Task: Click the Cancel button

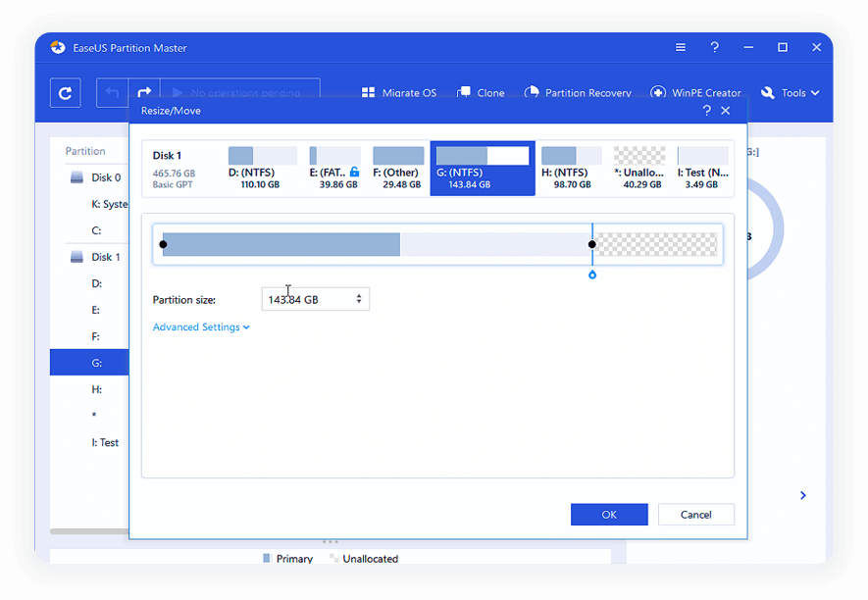Action: tap(695, 515)
